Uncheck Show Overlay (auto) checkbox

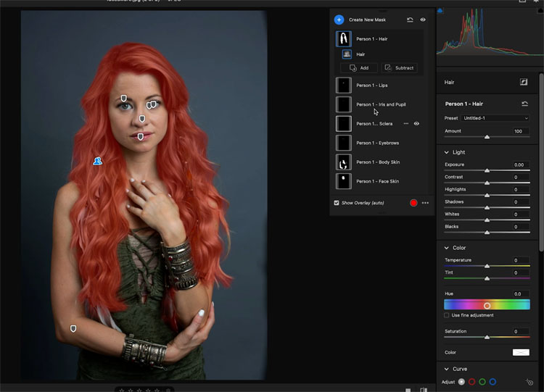[337, 203]
